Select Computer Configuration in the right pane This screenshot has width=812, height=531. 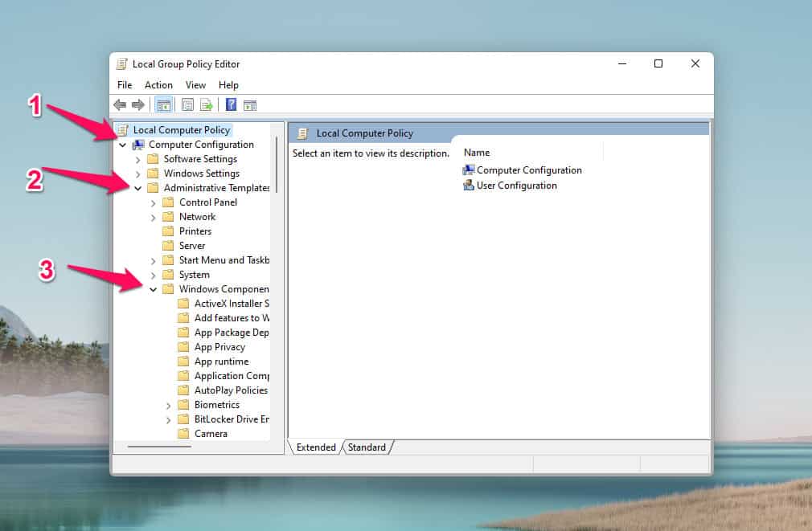[x=528, y=170]
